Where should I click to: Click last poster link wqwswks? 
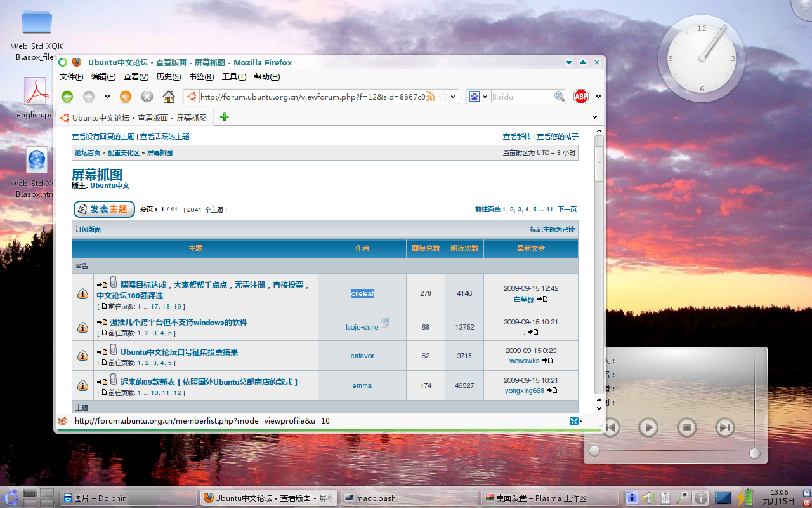coord(524,361)
